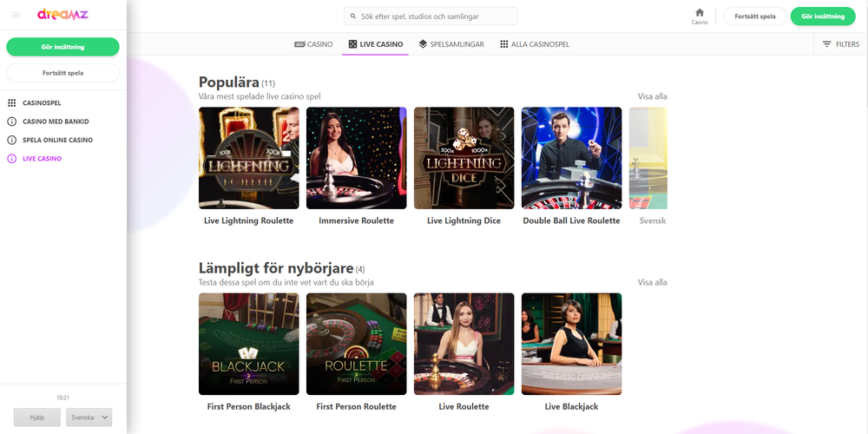868x434 pixels.
Task: Click the 10:31 clock text
Action: (62, 398)
